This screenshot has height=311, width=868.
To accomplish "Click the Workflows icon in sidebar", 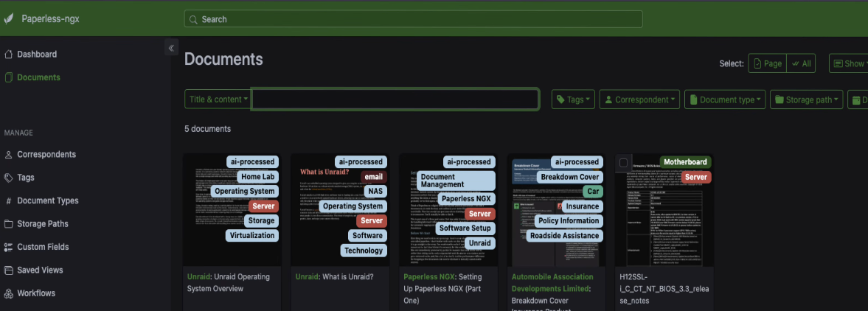I will (8, 293).
